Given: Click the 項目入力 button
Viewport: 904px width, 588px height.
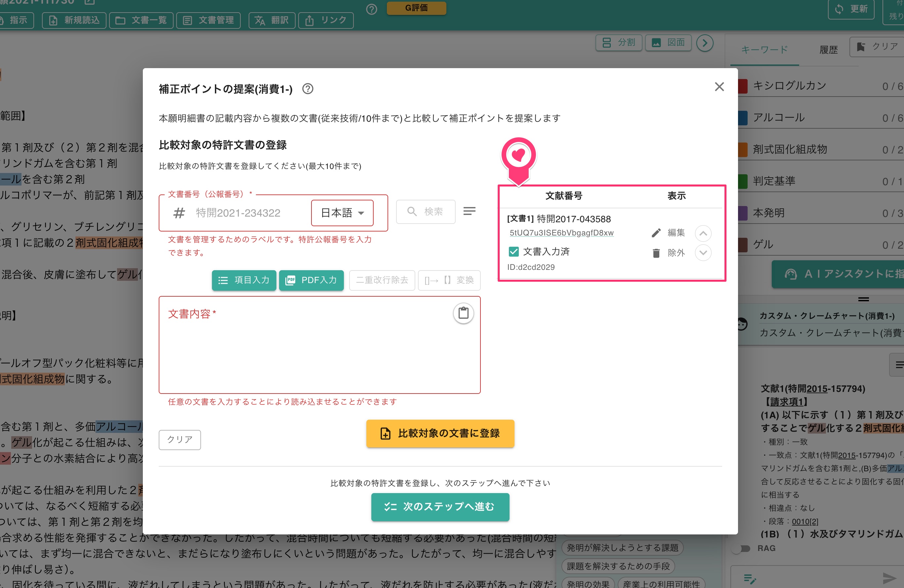Looking at the screenshot, I should pyautogui.click(x=244, y=280).
